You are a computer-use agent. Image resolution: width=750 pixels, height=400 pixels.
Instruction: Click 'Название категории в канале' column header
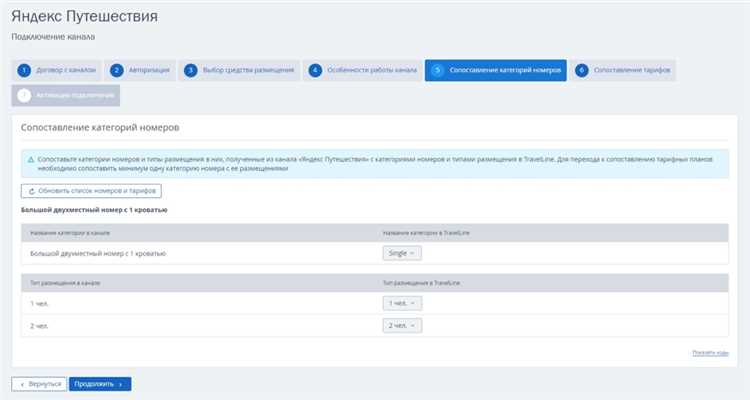tap(70, 233)
